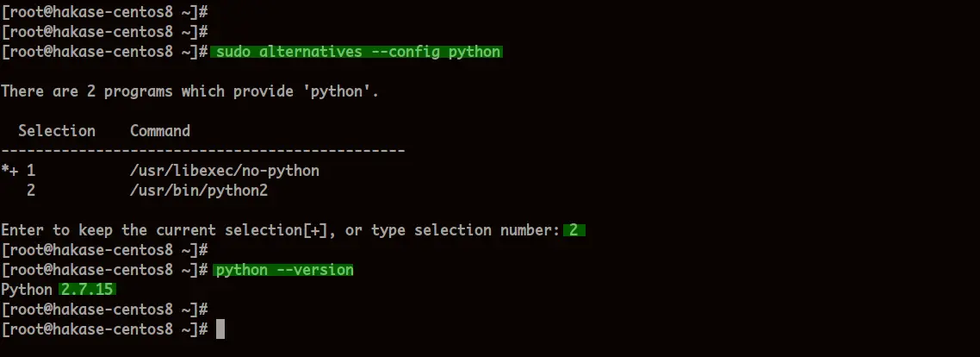Click the empty prompt after selection line
980x357 pixels.
pyautogui.click(x=104, y=251)
